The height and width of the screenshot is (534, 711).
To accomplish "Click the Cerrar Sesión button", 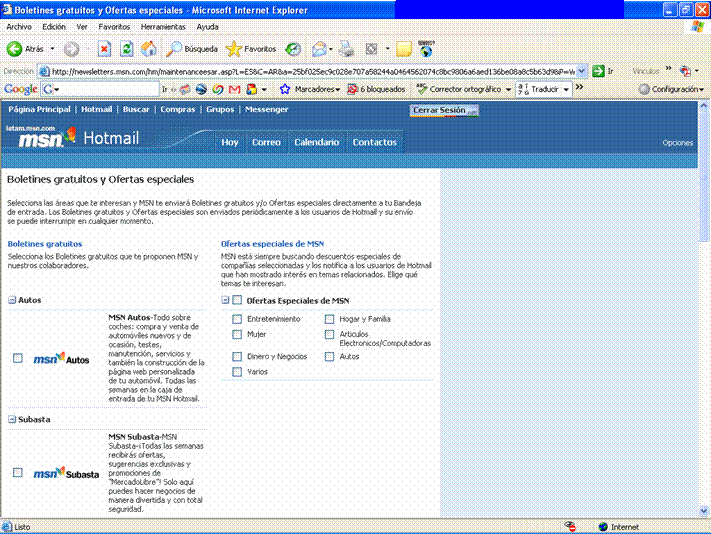I will 439,110.
